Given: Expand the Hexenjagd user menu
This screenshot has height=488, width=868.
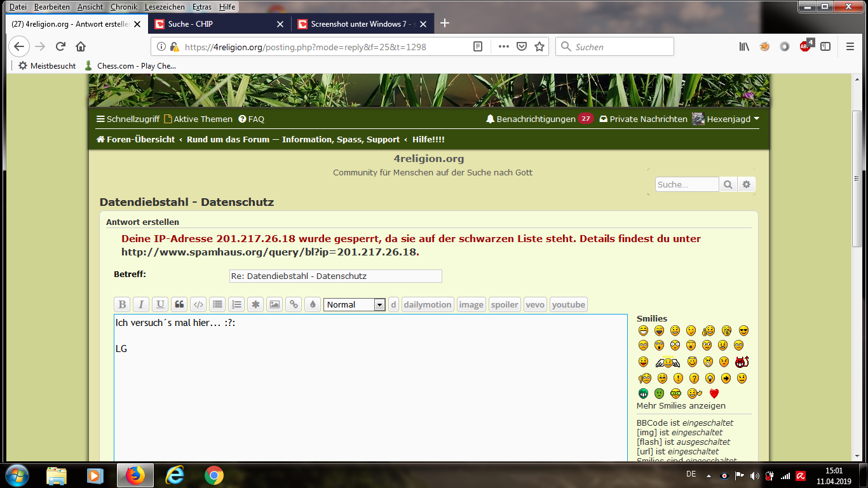Looking at the screenshot, I should 726,119.
